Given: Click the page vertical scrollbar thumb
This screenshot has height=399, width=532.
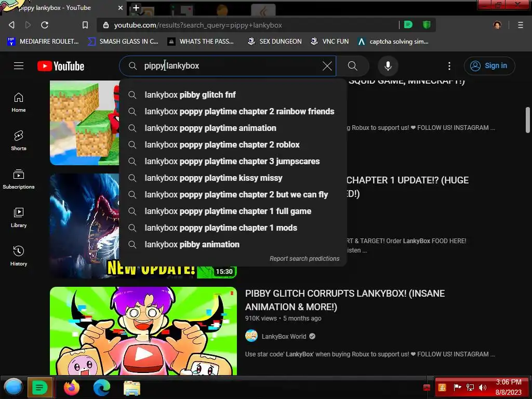Looking at the screenshot, I should coord(528,120).
